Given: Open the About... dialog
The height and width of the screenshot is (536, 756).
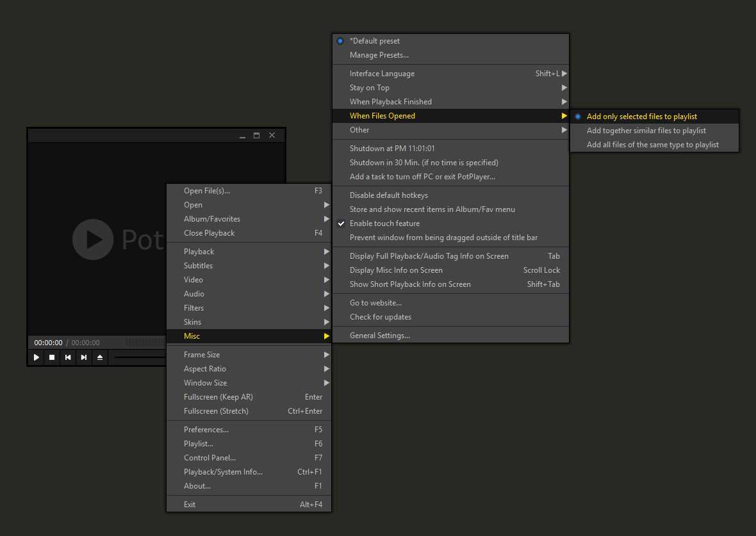Looking at the screenshot, I should (x=249, y=486).
